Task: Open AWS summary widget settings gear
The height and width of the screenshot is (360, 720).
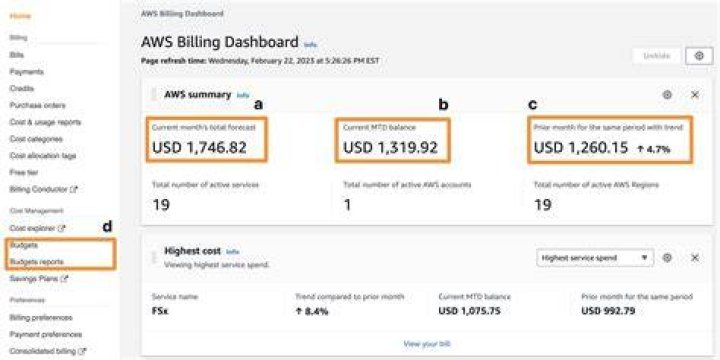Action: coord(667,95)
